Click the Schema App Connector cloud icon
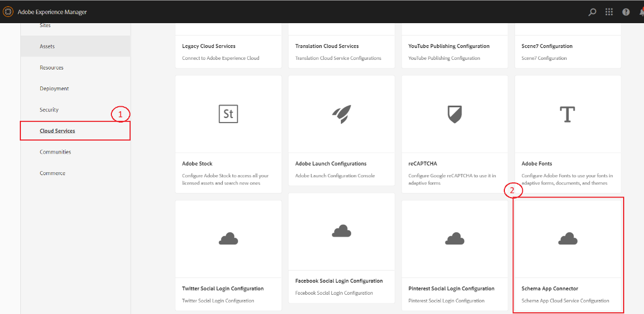 568,238
